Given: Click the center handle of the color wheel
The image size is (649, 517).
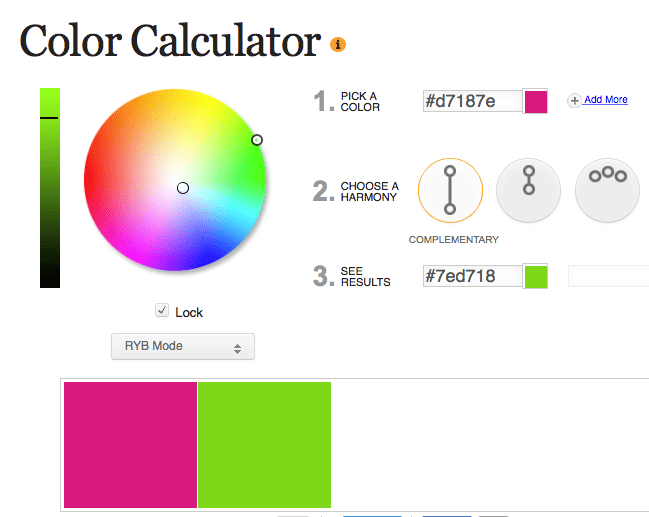Looking at the screenshot, I should (183, 188).
